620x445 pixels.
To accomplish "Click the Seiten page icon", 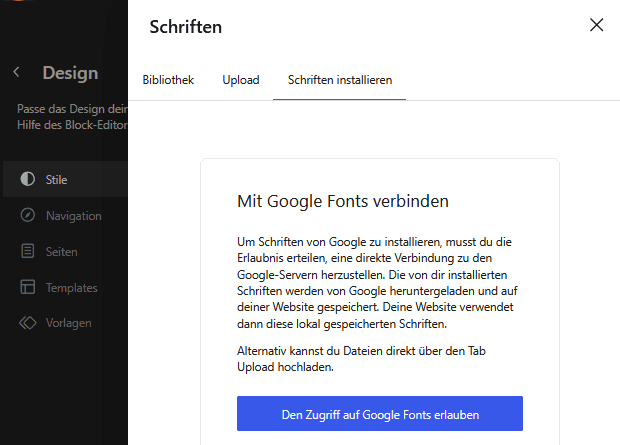I will 28,251.
